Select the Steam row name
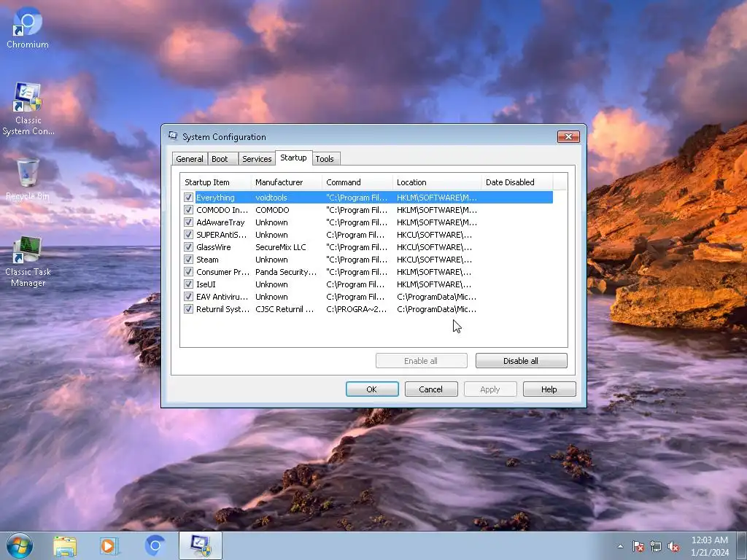747x560 pixels. pyautogui.click(x=207, y=259)
